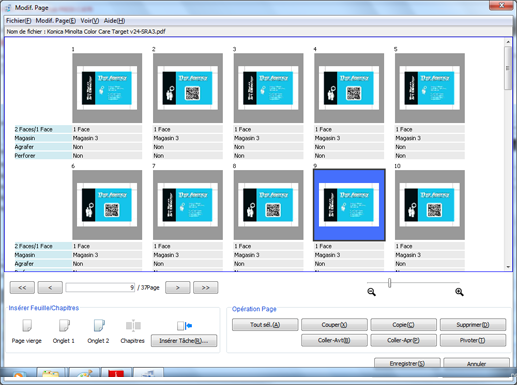Viewport: 517px width, 385px height.
Task: Select page 7 thumbnail
Action: pos(188,205)
